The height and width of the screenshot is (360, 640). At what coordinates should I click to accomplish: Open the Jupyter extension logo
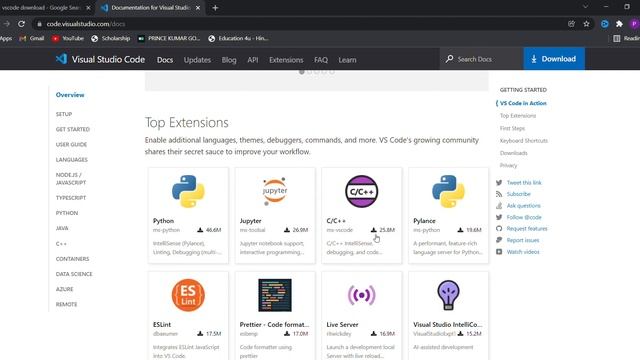[x=275, y=191]
